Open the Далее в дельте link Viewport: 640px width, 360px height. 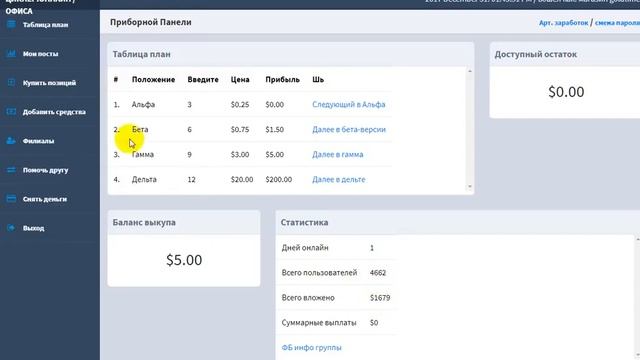tap(339, 179)
